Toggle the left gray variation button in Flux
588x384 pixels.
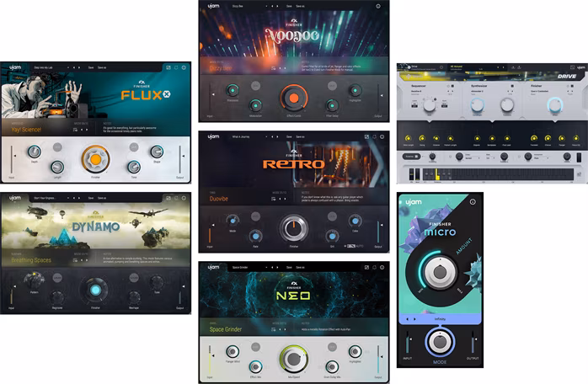(x=57, y=147)
